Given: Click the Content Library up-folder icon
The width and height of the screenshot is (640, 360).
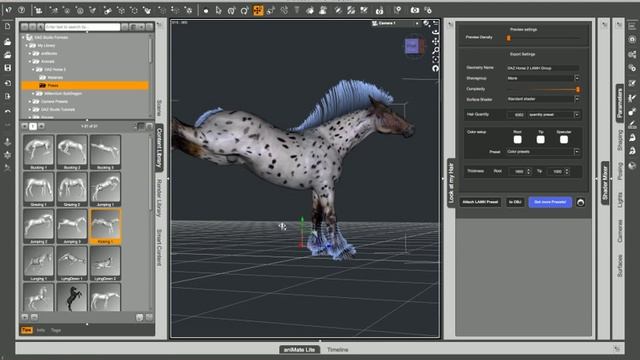Looking at the screenshot, I should pos(40,27).
